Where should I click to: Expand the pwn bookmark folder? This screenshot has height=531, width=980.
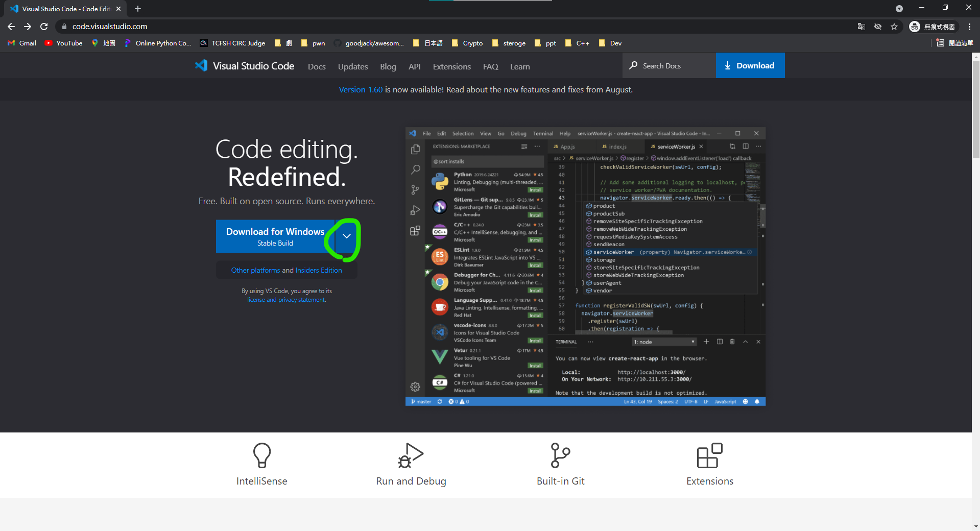pyautogui.click(x=313, y=43)
